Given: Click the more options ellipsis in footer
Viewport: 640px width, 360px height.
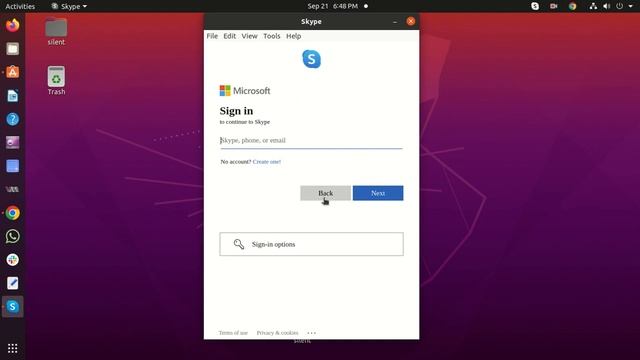Looking at the screenshot, I should point(311,333).
